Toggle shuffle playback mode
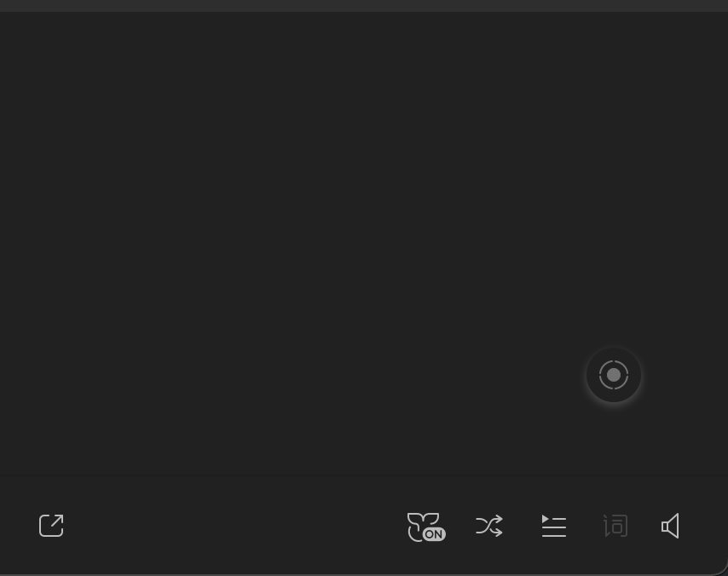728x576 pixels. point(489,526)
